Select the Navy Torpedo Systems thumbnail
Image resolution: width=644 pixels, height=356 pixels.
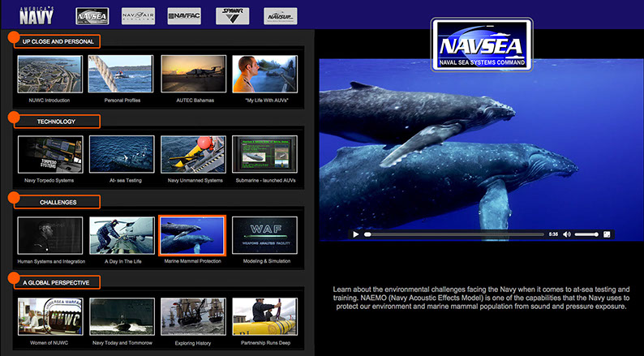(49, 154)
